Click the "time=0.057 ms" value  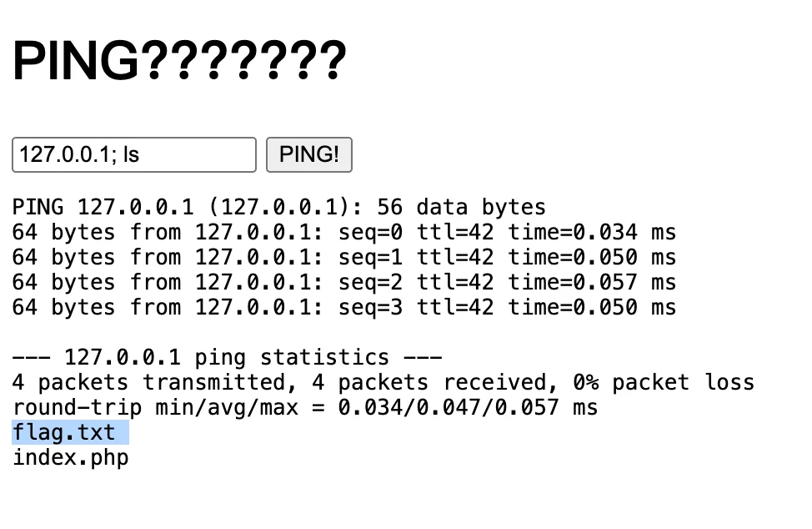pos(592,282)
